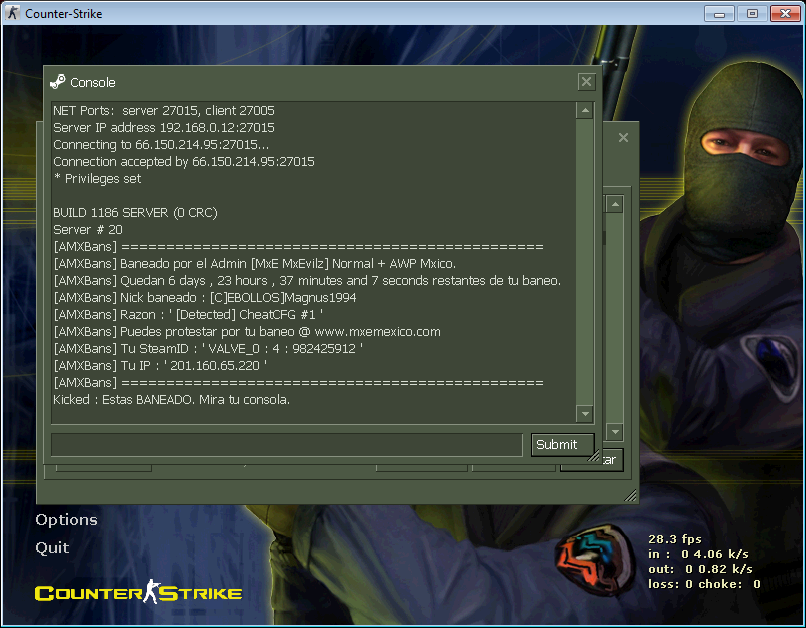Click the Submit button
The image size is (806, 628).
[562, 445]
